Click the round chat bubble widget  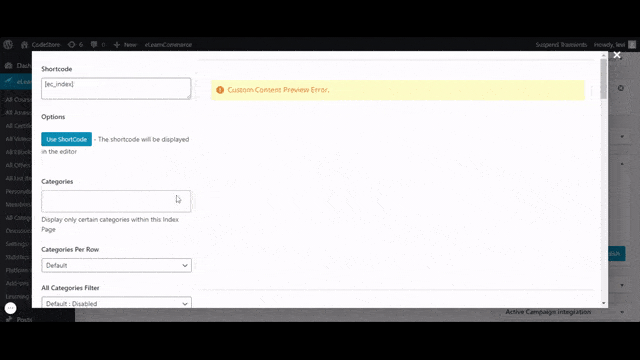click(11, 308)
